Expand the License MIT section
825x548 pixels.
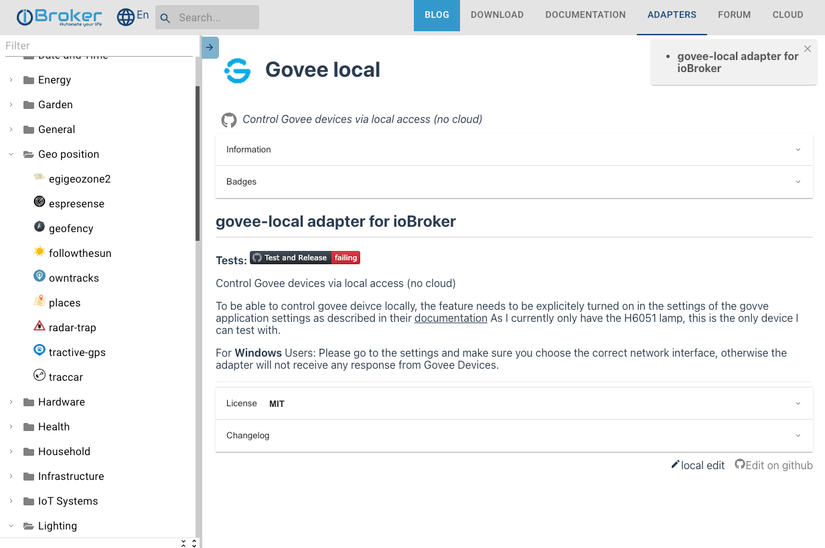coord(514,403)
